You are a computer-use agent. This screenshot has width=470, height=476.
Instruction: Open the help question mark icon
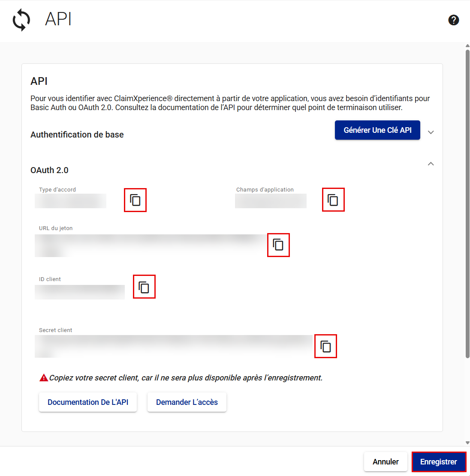coord(453,20)
